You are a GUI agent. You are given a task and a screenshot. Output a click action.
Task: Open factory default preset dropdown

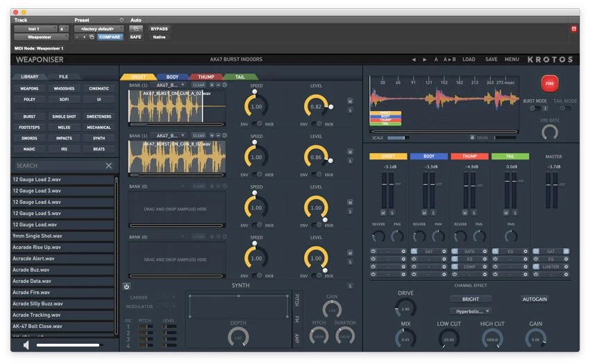99,28
